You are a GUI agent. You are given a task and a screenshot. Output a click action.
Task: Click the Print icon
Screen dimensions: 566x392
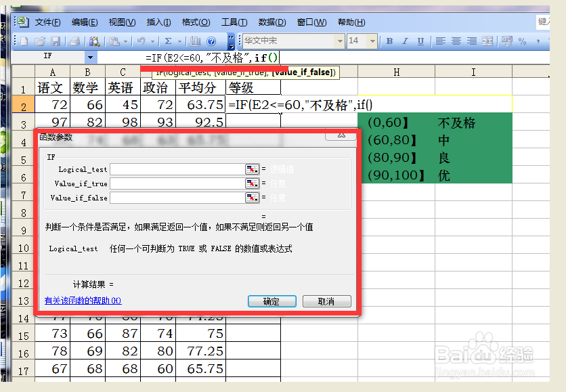click(x=75, y=41)
